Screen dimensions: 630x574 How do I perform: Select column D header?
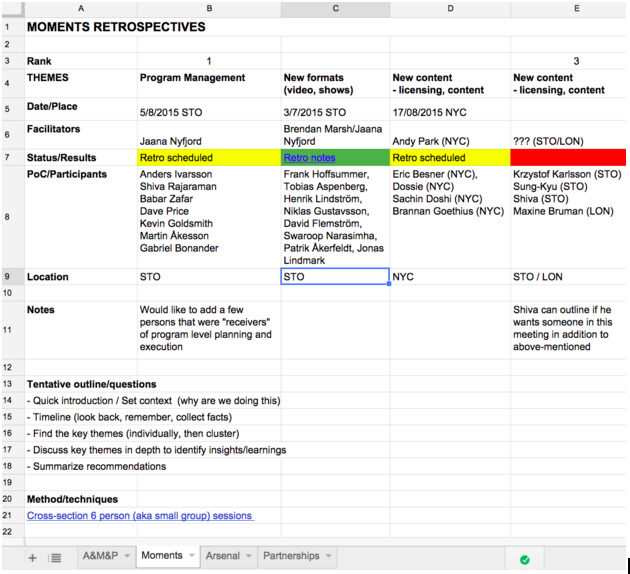tap(450, 9)
